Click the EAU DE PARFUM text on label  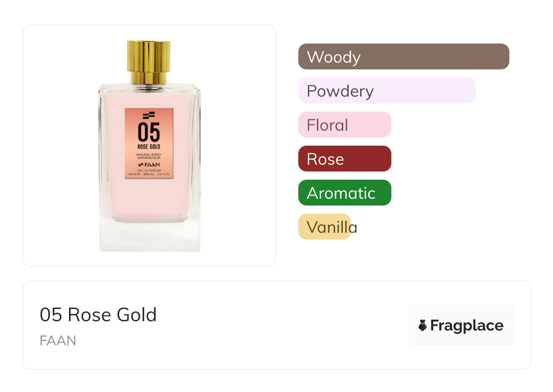tap(149, 170)
